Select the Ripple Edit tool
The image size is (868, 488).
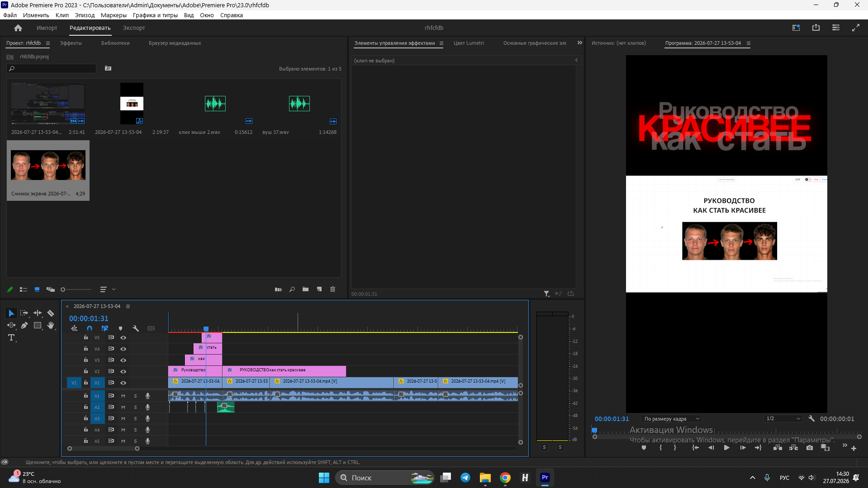click(x=38, y=313)
